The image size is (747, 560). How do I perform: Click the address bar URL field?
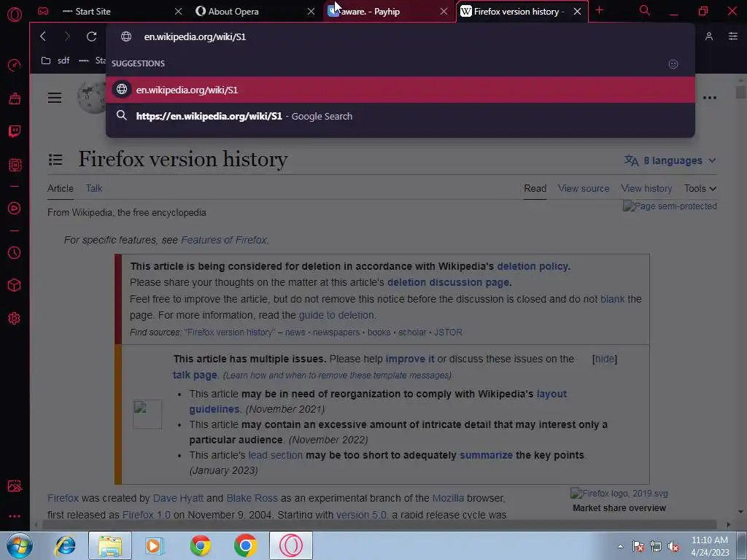pos(400,36)
